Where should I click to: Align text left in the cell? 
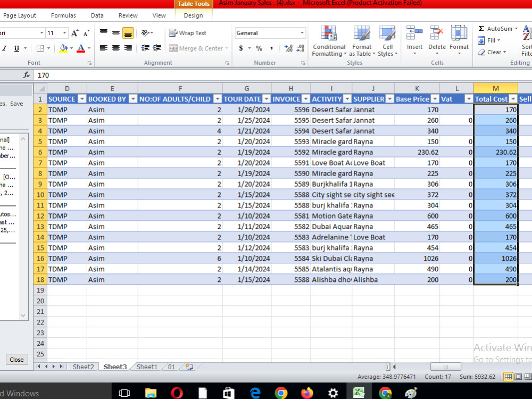click(104, 48)
